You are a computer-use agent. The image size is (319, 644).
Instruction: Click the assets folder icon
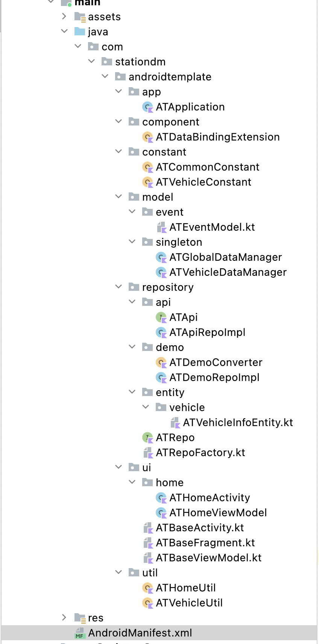80,17
